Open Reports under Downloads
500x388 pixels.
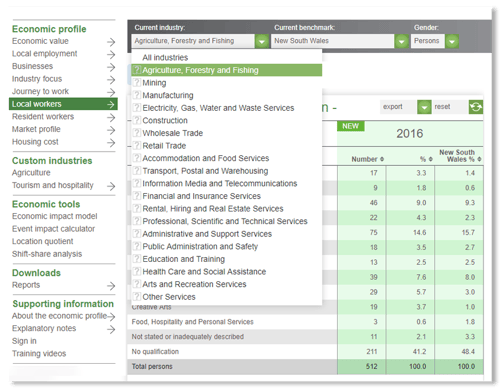tap(26, 285)
